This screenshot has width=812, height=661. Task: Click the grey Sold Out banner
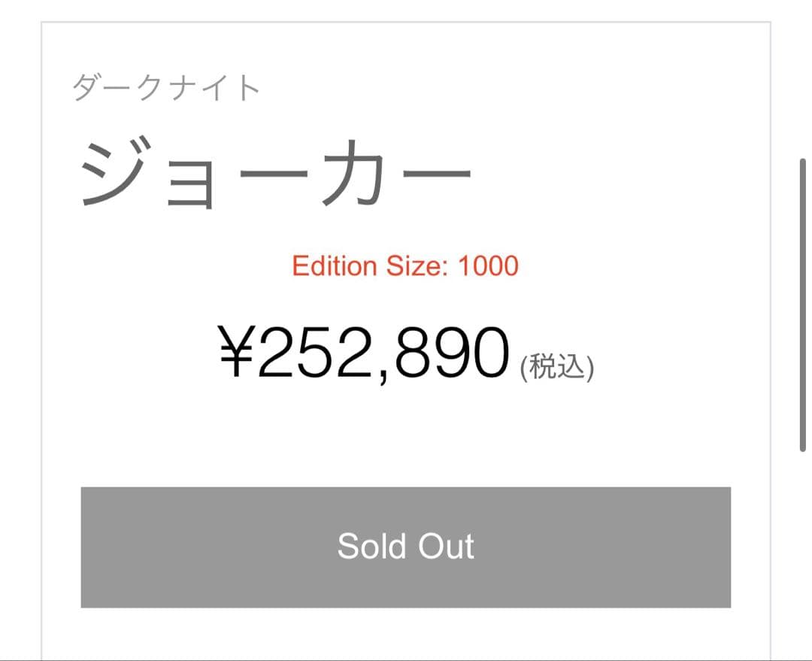click(x=406, y=547)
